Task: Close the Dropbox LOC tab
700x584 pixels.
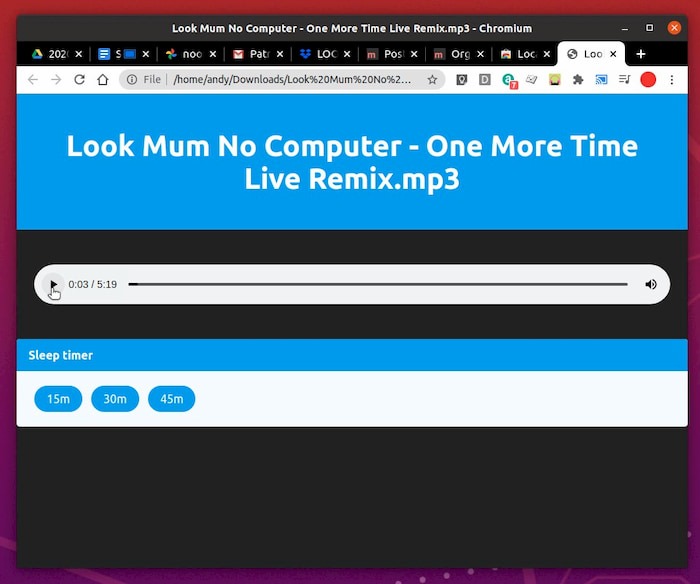Action: [x=347, y=54]
